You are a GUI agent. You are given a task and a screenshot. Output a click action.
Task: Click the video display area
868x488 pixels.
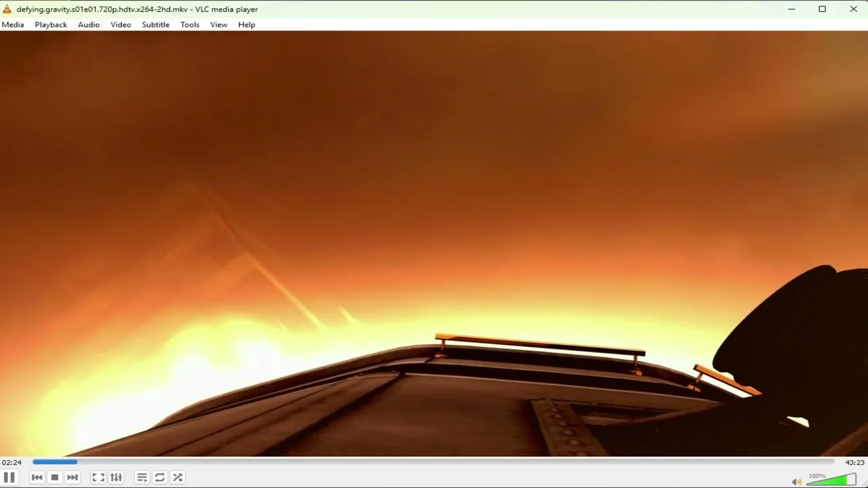pos(434,243)
